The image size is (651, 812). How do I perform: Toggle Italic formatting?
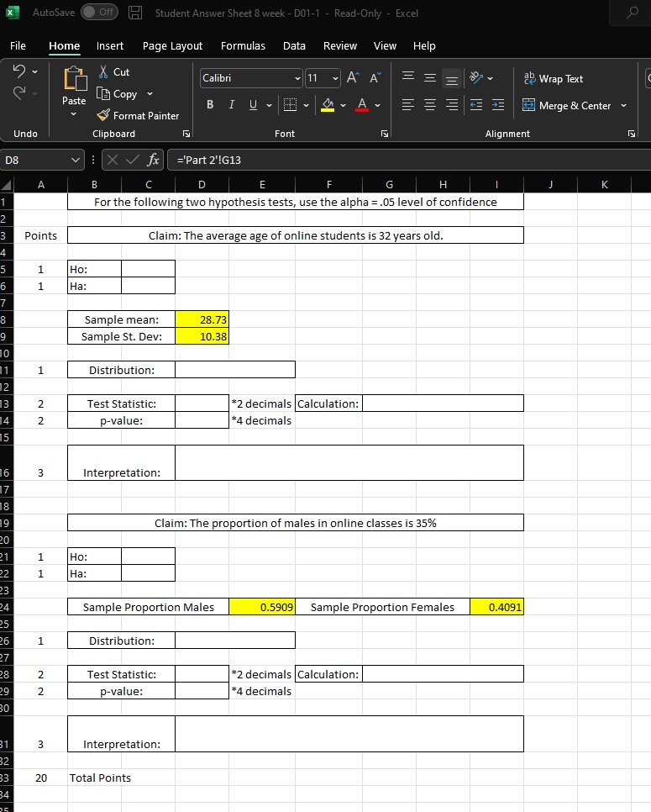pos(231,104)
